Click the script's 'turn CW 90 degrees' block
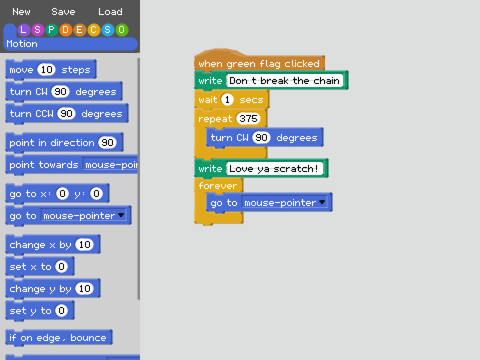Viewport: 480px width, 360px height. pyautogui.click(x=265, y=138)
